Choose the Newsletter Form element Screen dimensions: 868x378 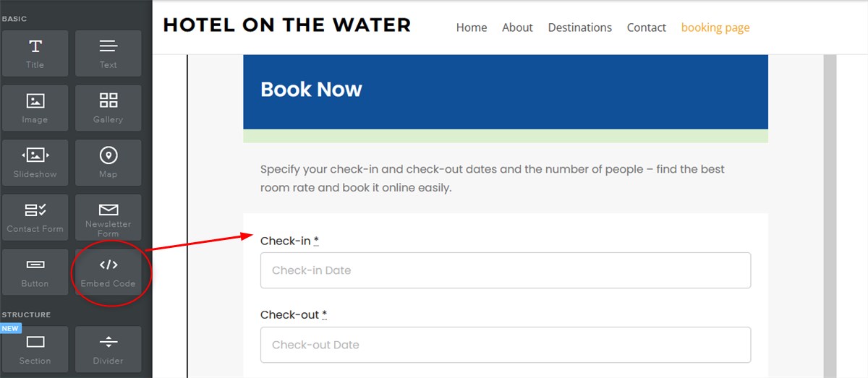pos(108,217)
